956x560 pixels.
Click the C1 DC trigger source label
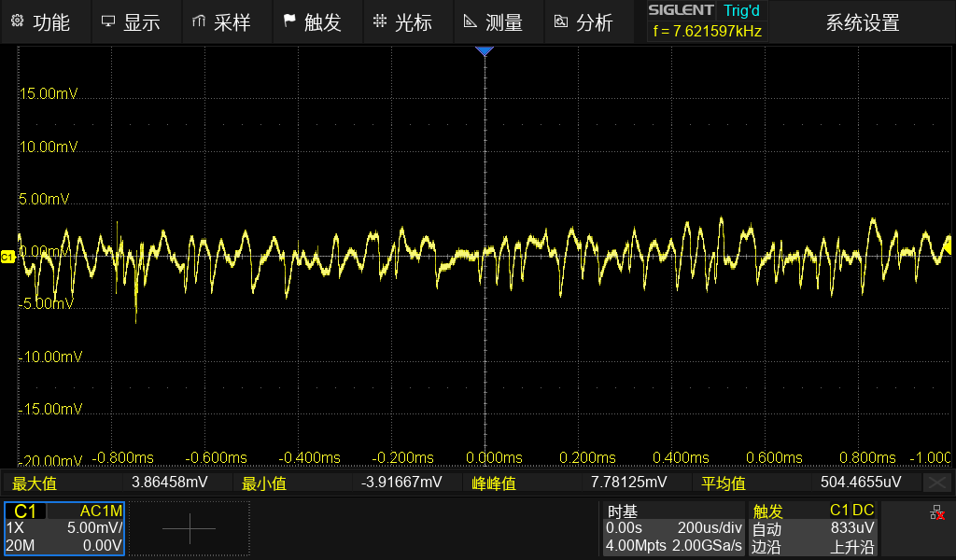(x=851, y=510)
